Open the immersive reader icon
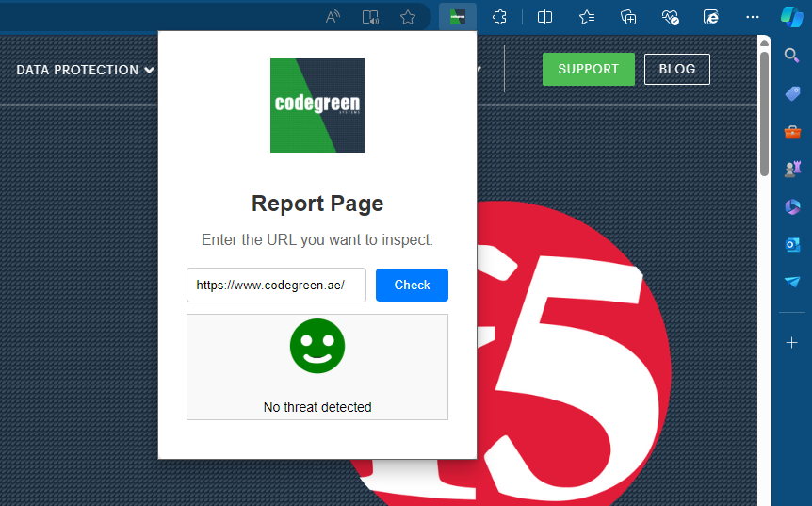The width and height of the screenshot is (812, 506). [370, 17]
